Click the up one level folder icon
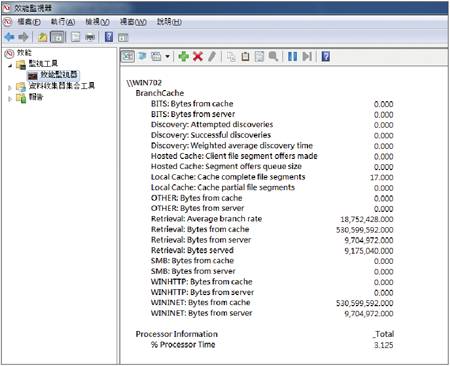The image size is (450, 366). 42,37
